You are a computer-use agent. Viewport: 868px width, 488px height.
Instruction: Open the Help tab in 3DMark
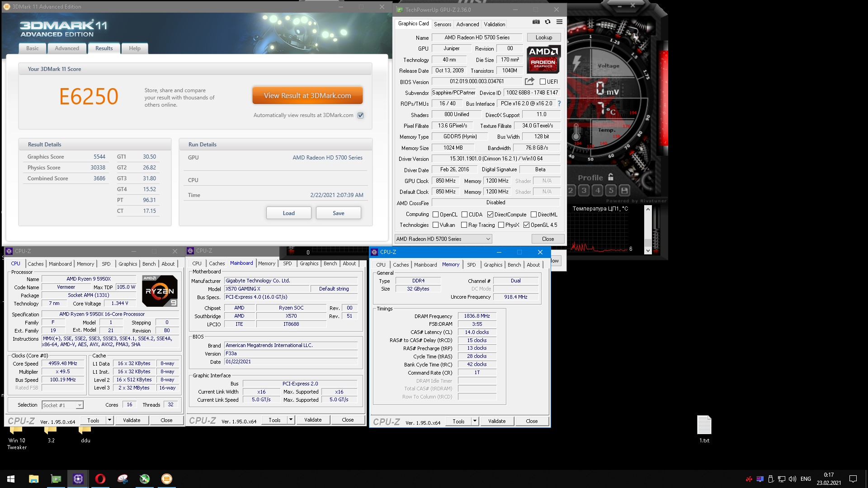click(135, 48)
